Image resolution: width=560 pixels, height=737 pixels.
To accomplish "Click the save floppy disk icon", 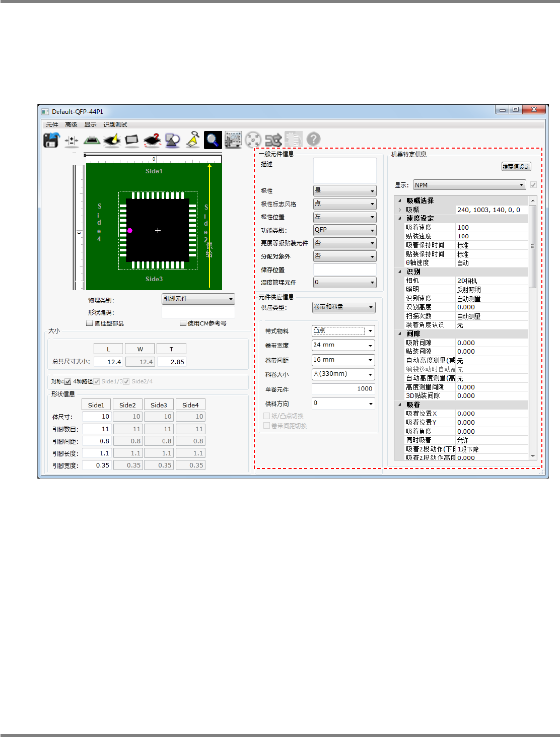I will coord(51,140).
